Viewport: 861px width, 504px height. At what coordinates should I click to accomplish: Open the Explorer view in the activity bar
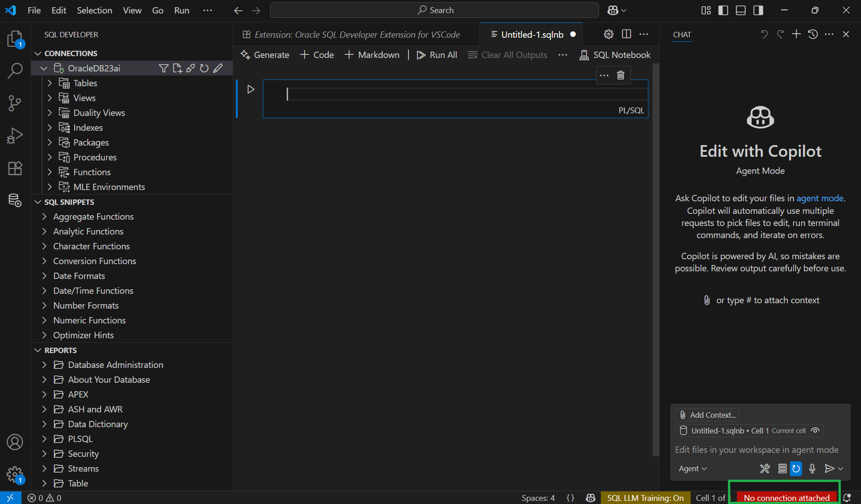pyautogui.click(x=15, y=39)
